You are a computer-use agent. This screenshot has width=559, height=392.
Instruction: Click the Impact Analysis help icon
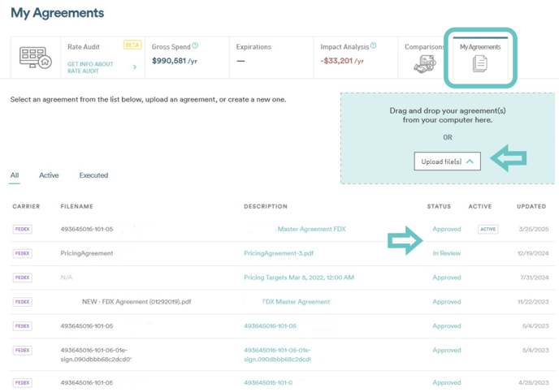373,46
